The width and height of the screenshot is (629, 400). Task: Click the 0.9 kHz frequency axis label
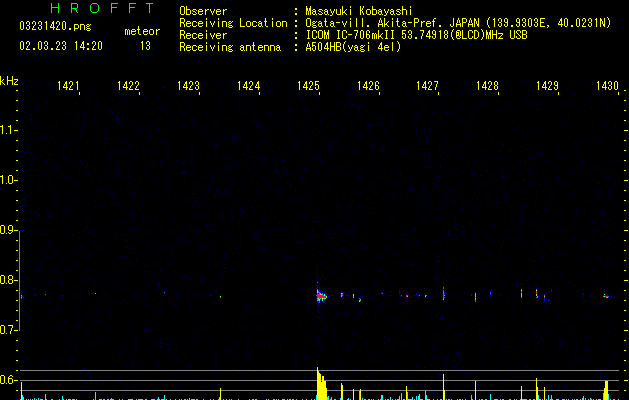pos(8,230)
